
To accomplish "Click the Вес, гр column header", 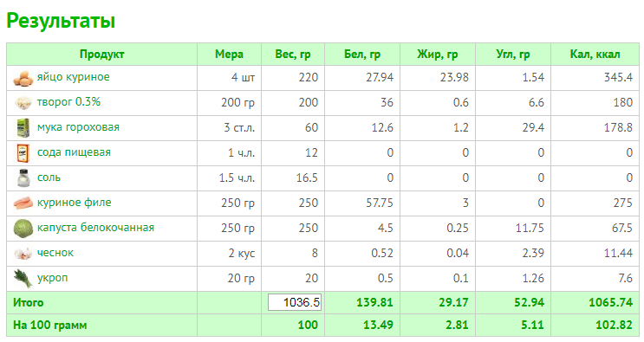I will click(293, 55).
